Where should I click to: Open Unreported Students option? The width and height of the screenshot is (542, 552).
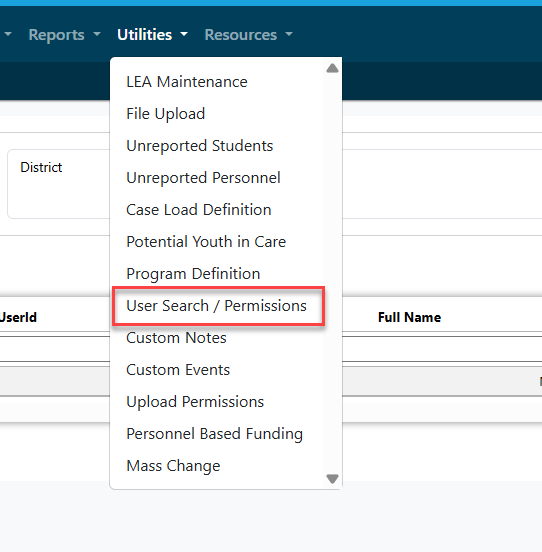[x=200, y=146]
